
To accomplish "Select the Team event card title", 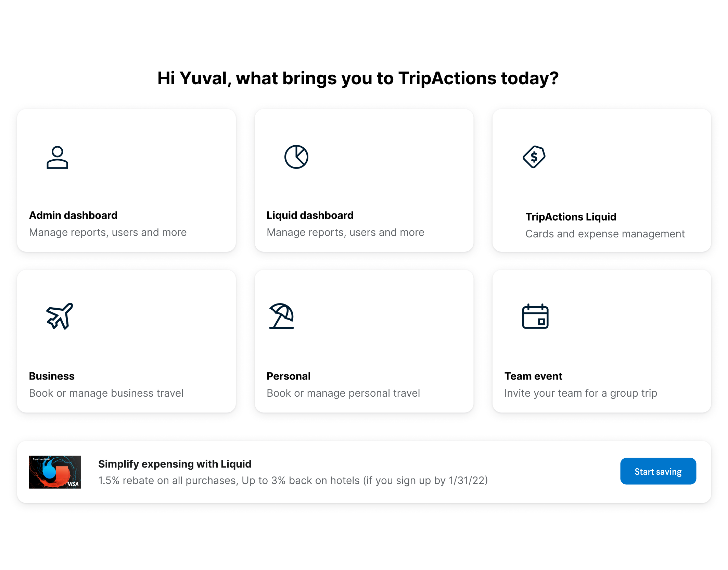I will (x=533, y=376).
